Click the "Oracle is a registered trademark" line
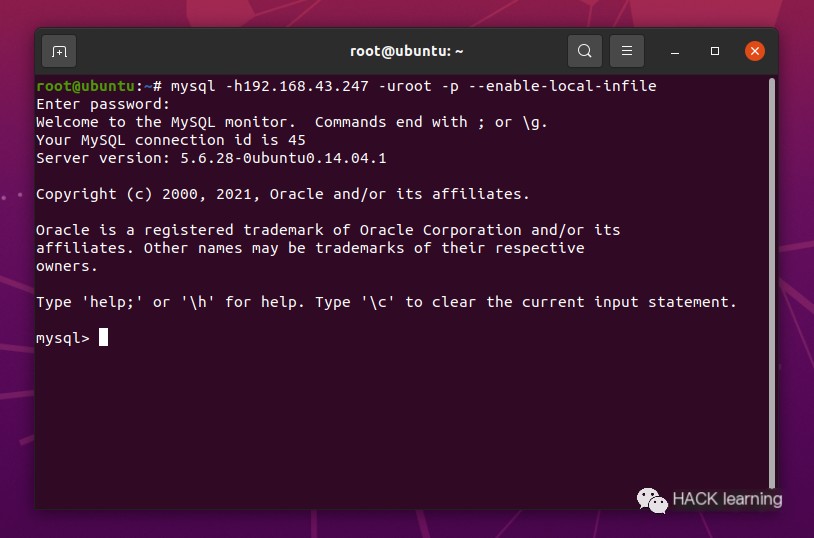 click(x=327, y=230)
